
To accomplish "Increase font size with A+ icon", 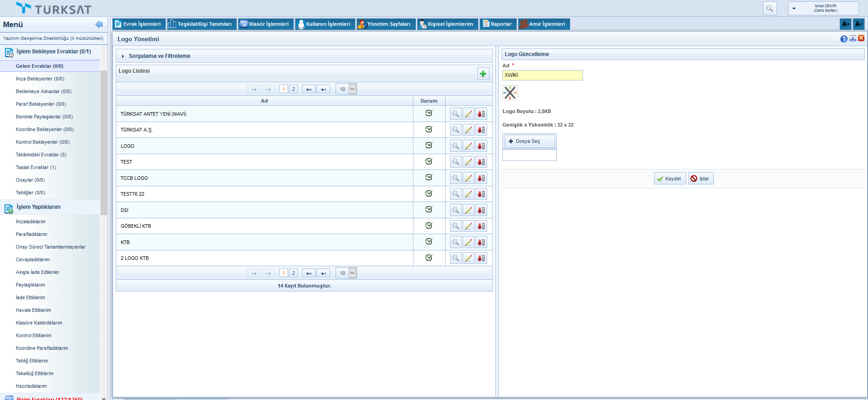I will [845, 24].
